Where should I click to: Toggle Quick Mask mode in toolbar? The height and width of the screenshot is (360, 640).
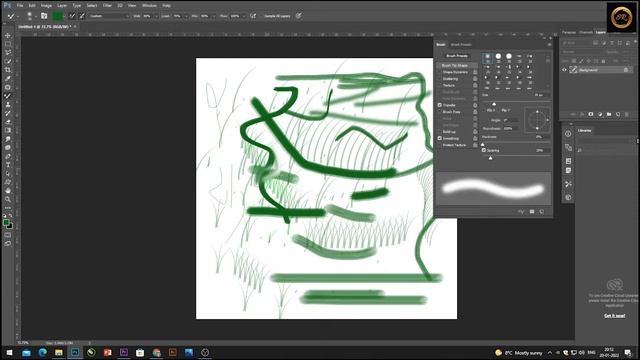click(8, 235)
